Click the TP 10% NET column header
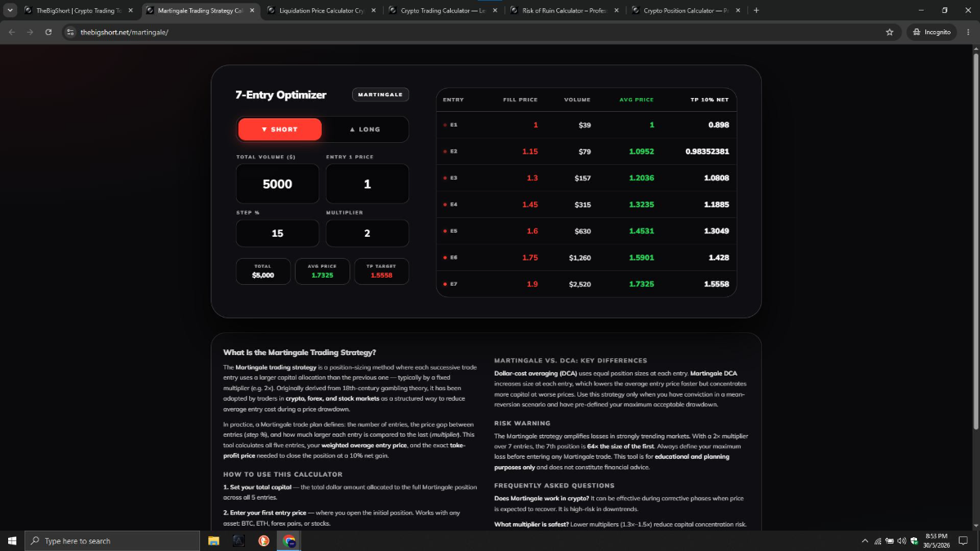 (x=710, y=100)
